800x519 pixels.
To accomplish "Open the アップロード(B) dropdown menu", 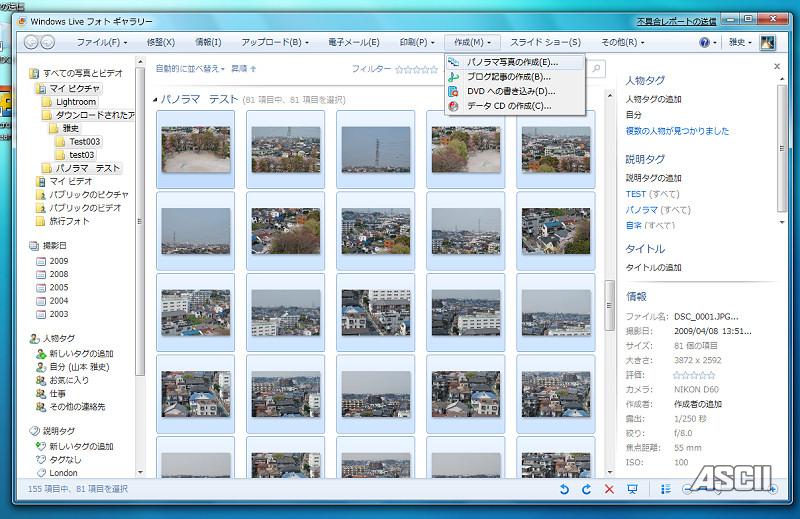I will pyautogui.click(x=274, y=42).
